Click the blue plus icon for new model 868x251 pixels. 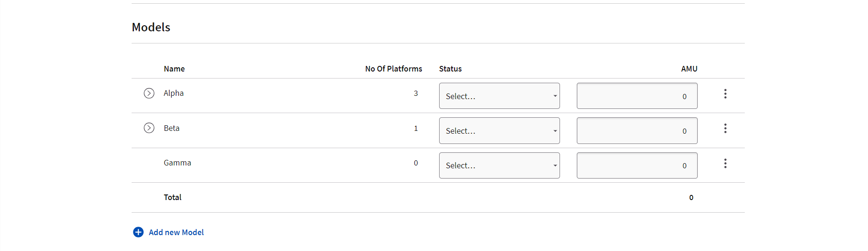click(138, 232)
